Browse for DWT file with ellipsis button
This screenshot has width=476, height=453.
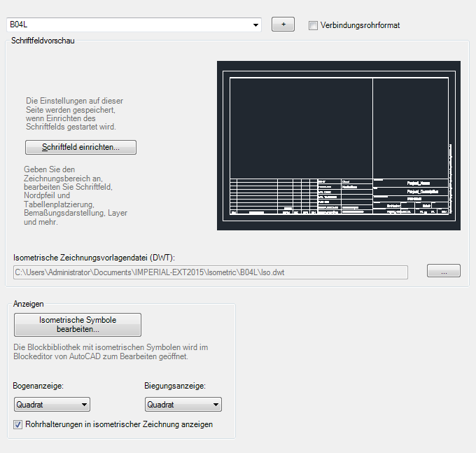pyautogui.click(x=444, y=270)
